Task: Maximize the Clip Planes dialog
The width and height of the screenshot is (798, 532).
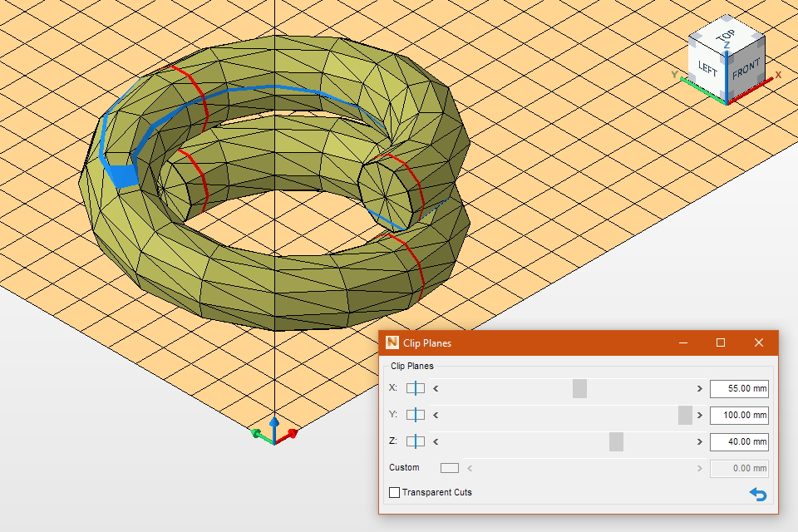Action: coord(721,342)
